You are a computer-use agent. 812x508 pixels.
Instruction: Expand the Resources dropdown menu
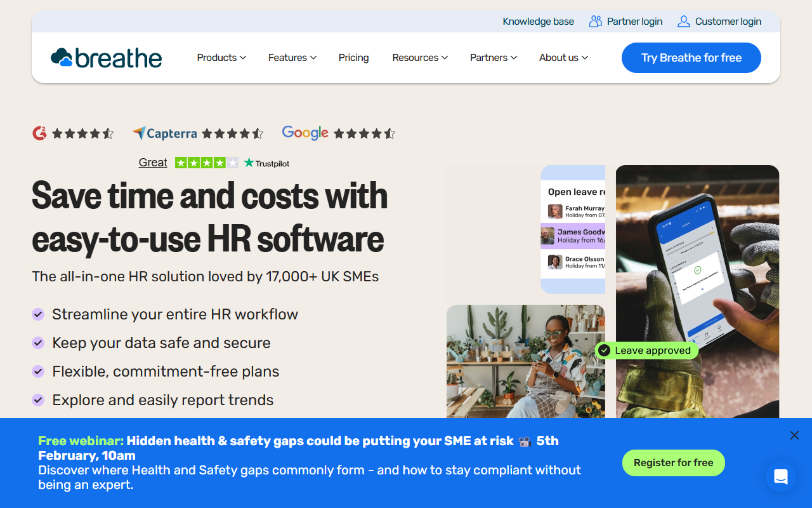tap(420, 58)
